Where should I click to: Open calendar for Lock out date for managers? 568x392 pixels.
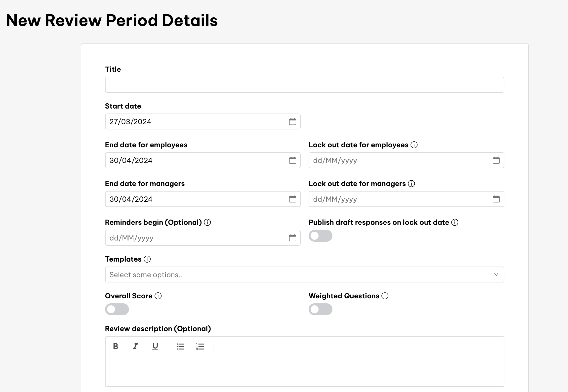click(496, 199)
